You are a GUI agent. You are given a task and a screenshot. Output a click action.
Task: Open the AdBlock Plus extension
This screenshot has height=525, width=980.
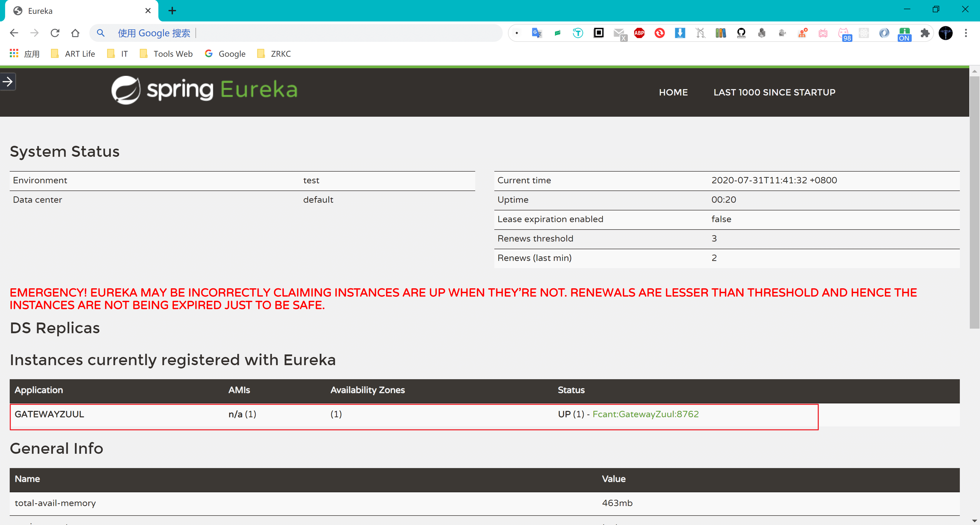pyautogui.click(x=639, y=33)
